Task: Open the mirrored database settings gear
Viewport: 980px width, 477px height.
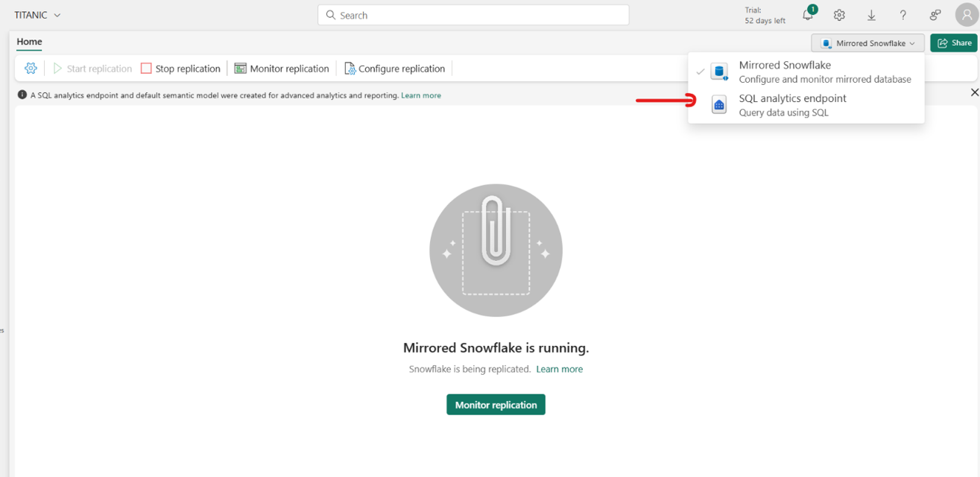Action: coord(31,69)
